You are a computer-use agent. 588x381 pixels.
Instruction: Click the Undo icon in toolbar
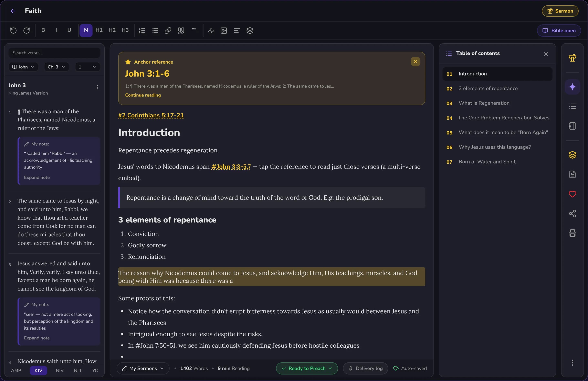coord(13,30)
